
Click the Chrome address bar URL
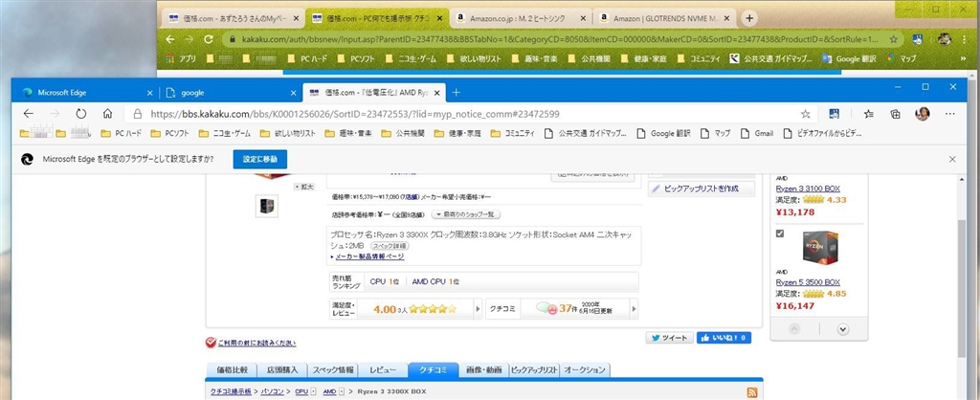[x=558, y=38]
